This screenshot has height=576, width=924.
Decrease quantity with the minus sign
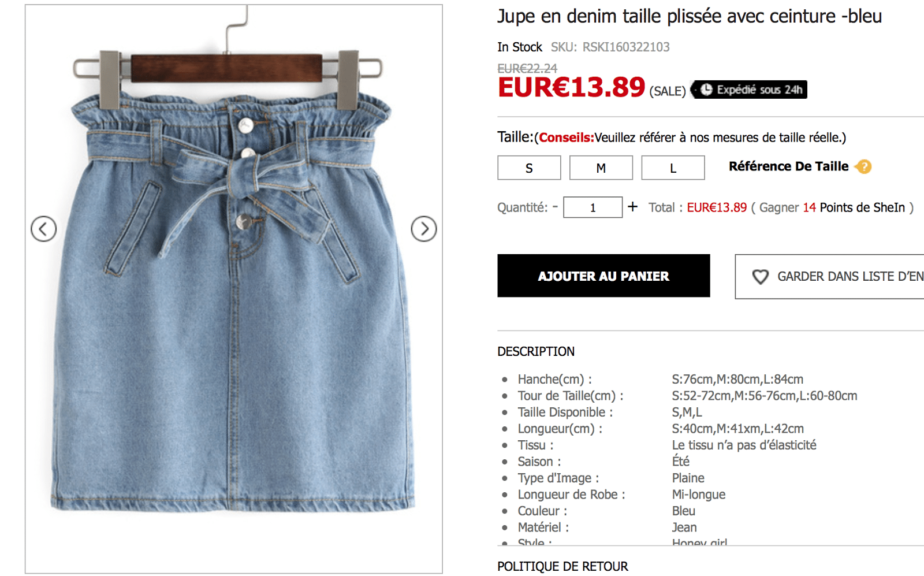tap(555, 207)
